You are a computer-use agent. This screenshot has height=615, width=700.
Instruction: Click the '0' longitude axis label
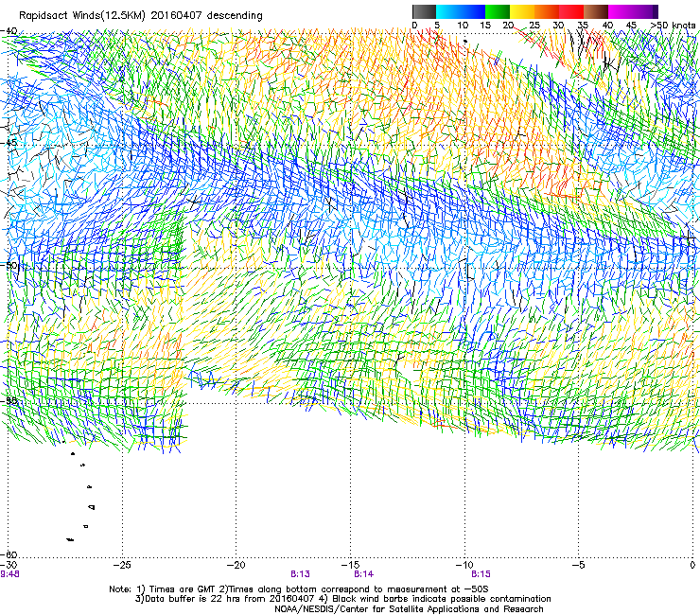(692, 566)
